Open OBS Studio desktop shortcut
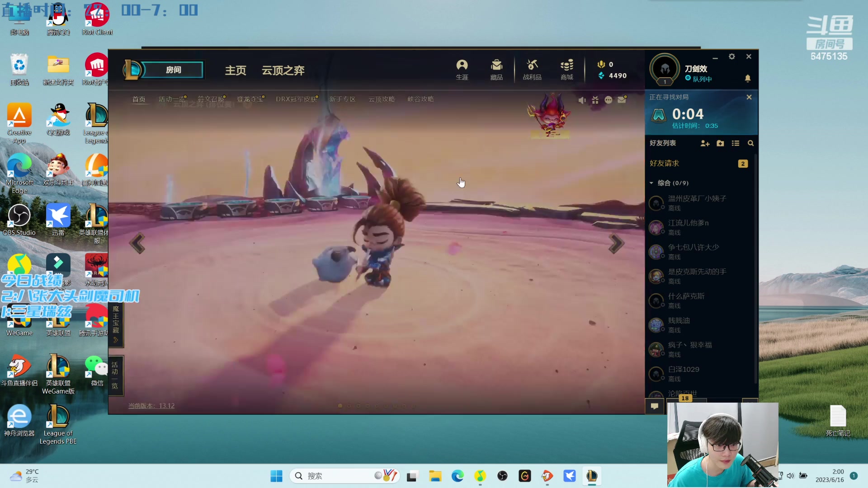This screenshot has height=488, width=868. pos(19,220)
